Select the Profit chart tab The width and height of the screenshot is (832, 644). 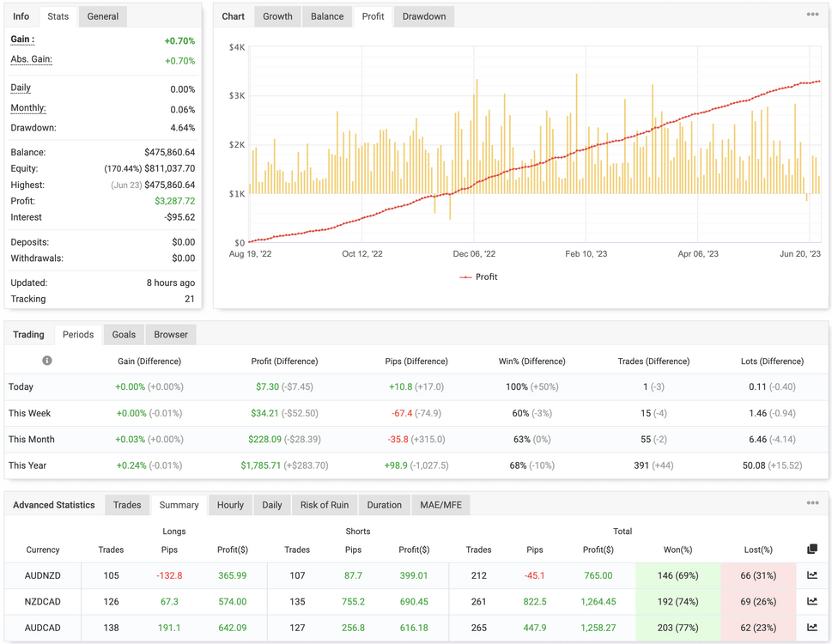click(x=373, y=16)
